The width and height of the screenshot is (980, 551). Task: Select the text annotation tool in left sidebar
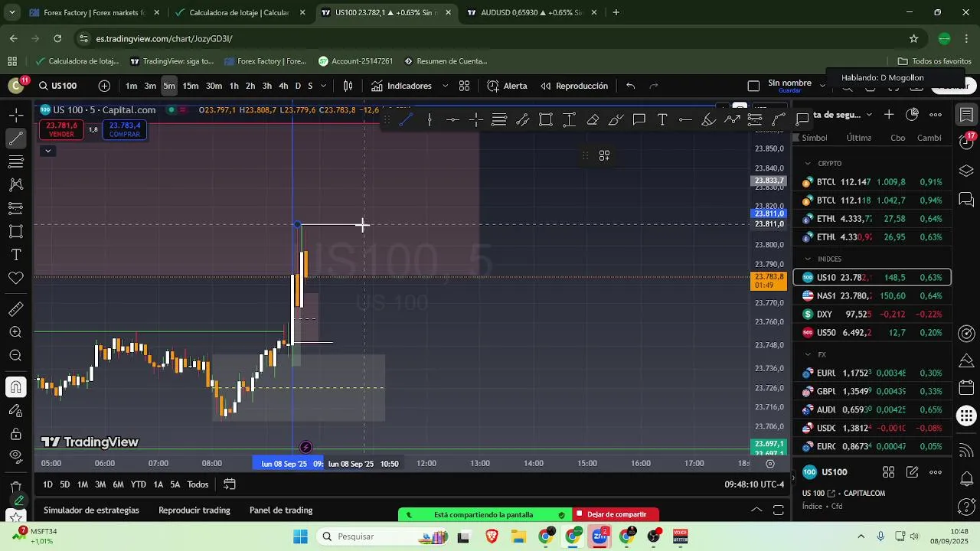(16, 255)
